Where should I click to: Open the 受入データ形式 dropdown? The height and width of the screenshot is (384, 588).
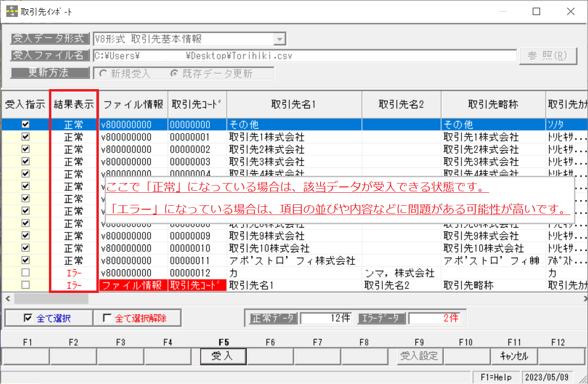280,39
